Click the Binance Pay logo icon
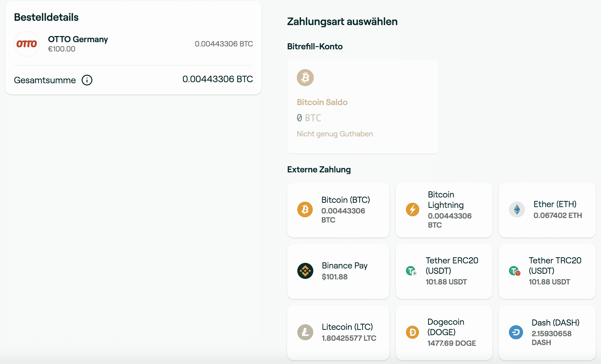Image resolution: width=601 pixels, height=364 pixels. tap(305, 271)
